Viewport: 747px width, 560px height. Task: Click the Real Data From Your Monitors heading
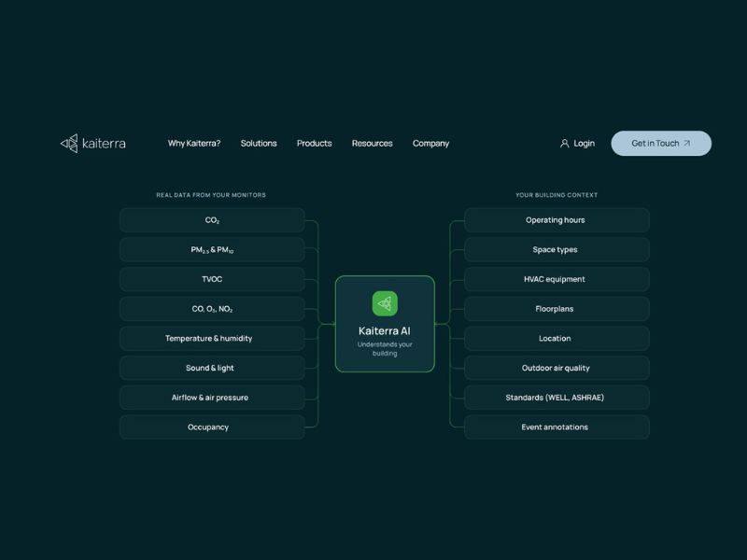(x=211, y=195)
